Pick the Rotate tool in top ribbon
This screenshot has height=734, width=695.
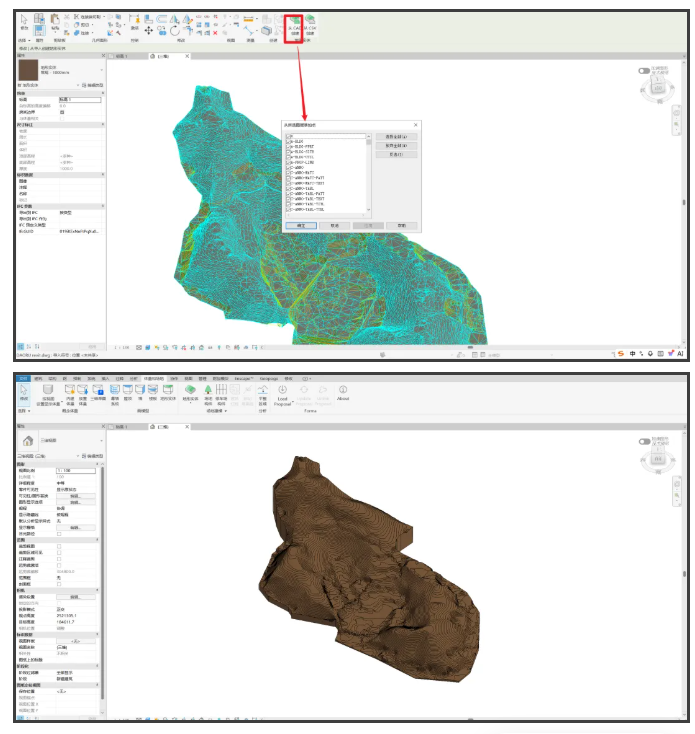click(175, 31)
